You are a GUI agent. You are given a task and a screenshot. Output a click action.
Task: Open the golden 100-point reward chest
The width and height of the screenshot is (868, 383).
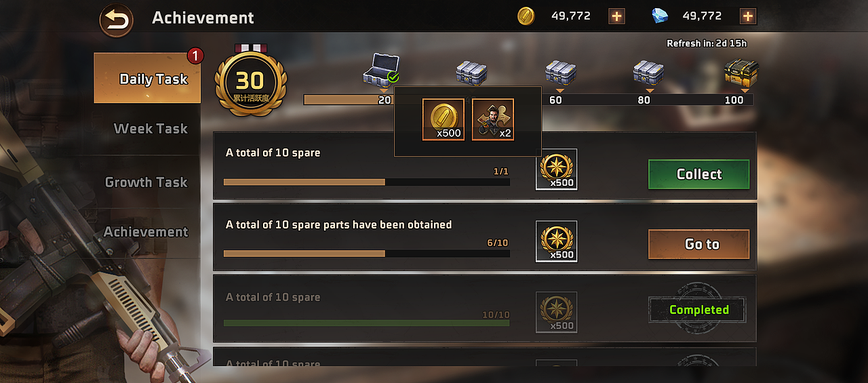pyautogui.click(x=741, y=72)
